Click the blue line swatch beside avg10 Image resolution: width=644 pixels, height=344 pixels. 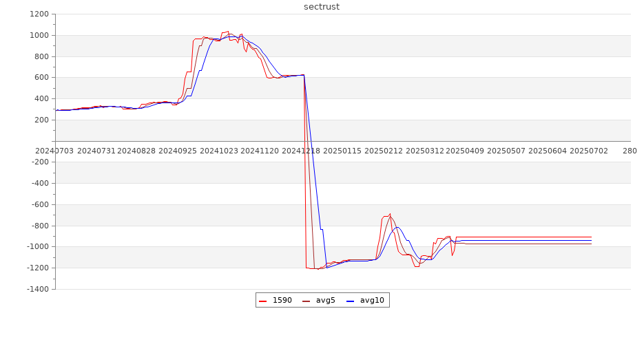[x=350, y=301]
